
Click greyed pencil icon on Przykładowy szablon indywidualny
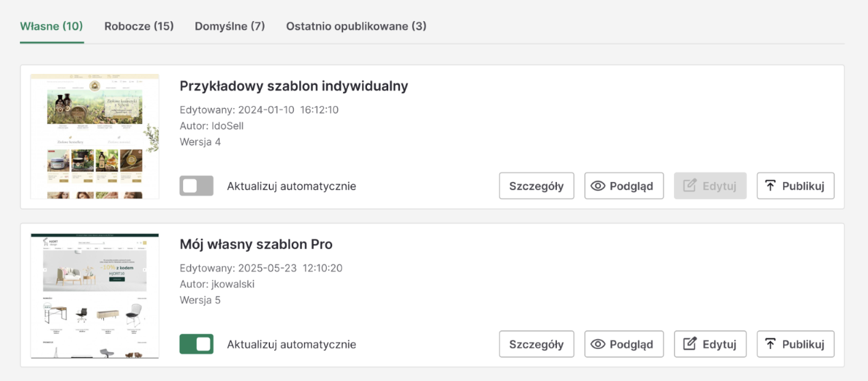click(690, 186)
